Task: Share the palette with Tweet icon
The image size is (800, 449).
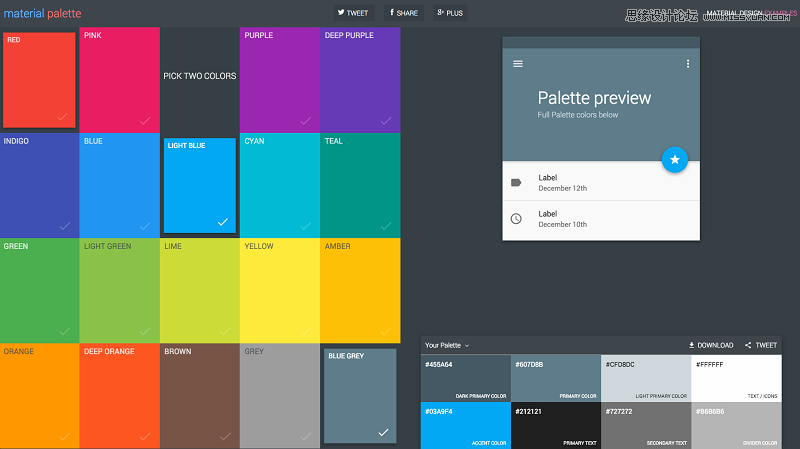Action: (749, 345)
